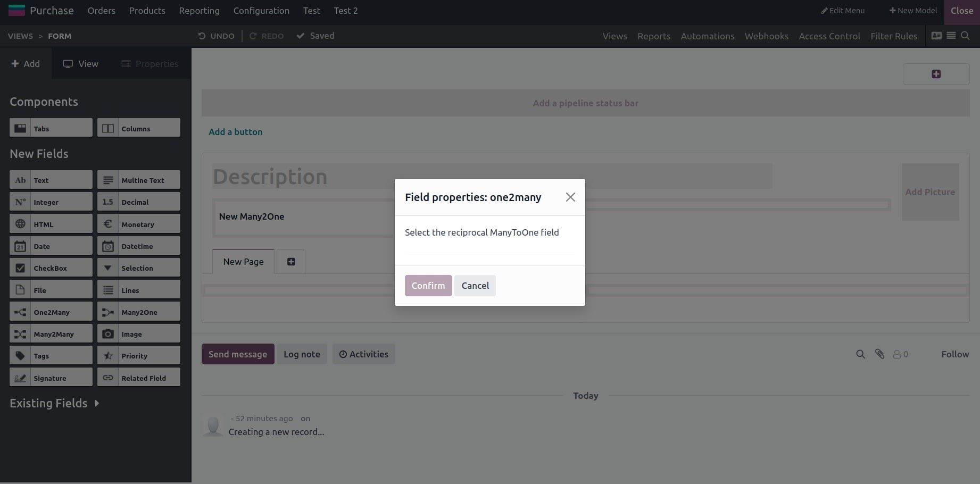Image resolution: width=980 pixels, height=484 pixels.
Task: Close the dialog with the X
Action: (570, 197)
